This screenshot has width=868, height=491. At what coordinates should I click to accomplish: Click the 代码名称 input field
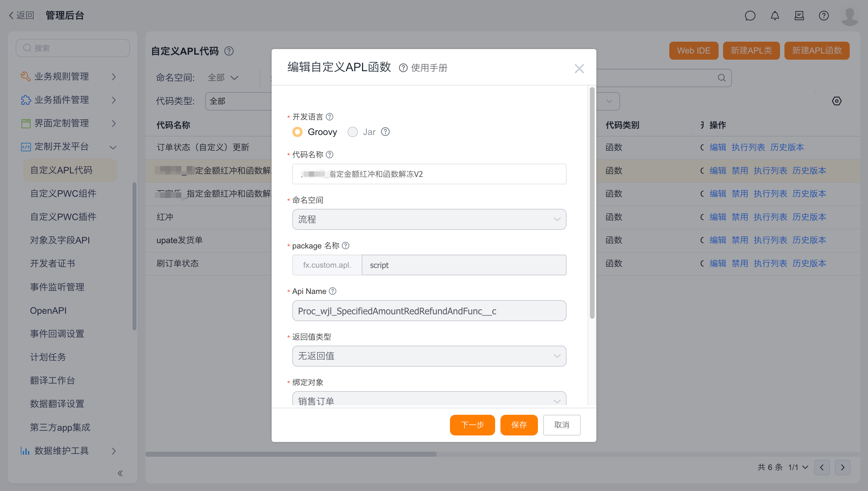point(429,174)
